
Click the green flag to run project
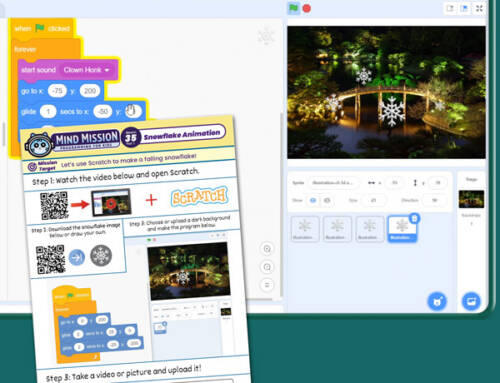[293, 8]
